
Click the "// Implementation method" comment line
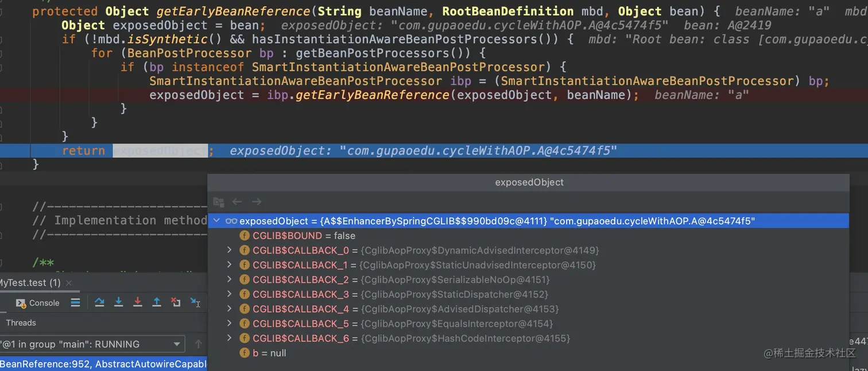(120, 221)
